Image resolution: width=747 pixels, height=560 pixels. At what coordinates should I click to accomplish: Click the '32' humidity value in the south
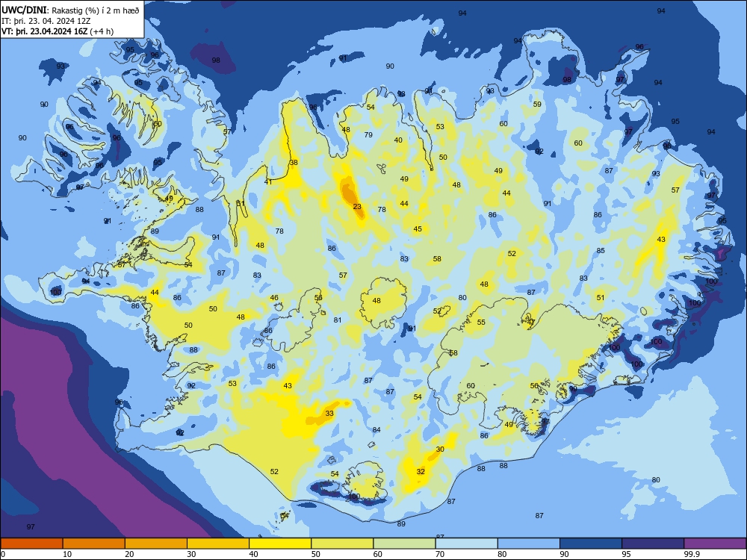pos(421,471)
